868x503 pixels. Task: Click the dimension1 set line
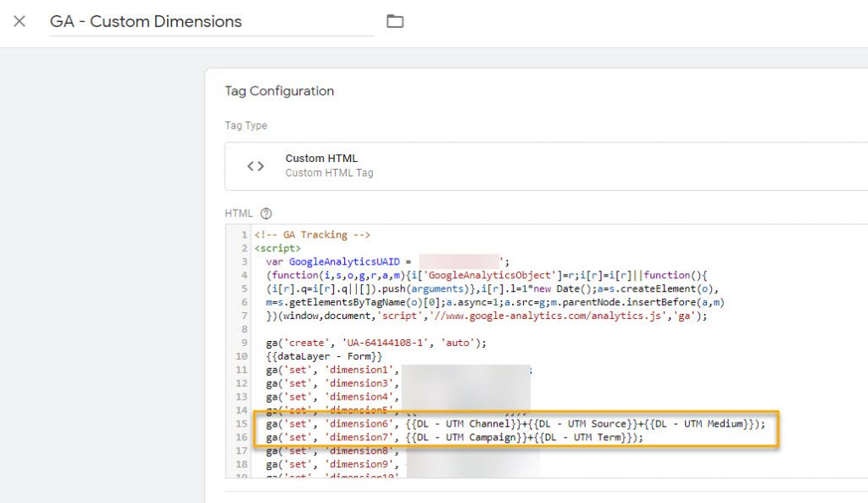point(398,370)
